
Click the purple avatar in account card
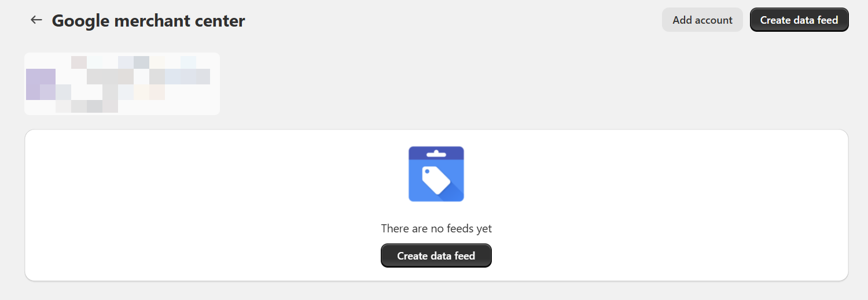(41, 84)
